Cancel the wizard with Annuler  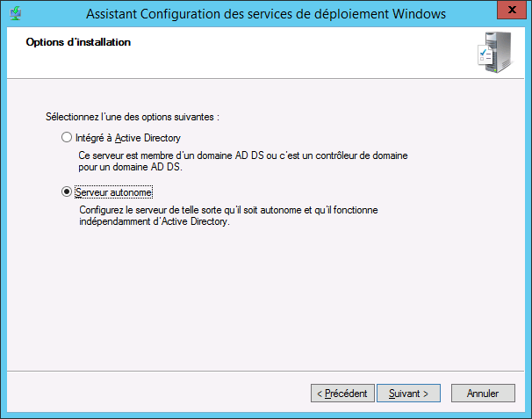click(x=483, y=393)
